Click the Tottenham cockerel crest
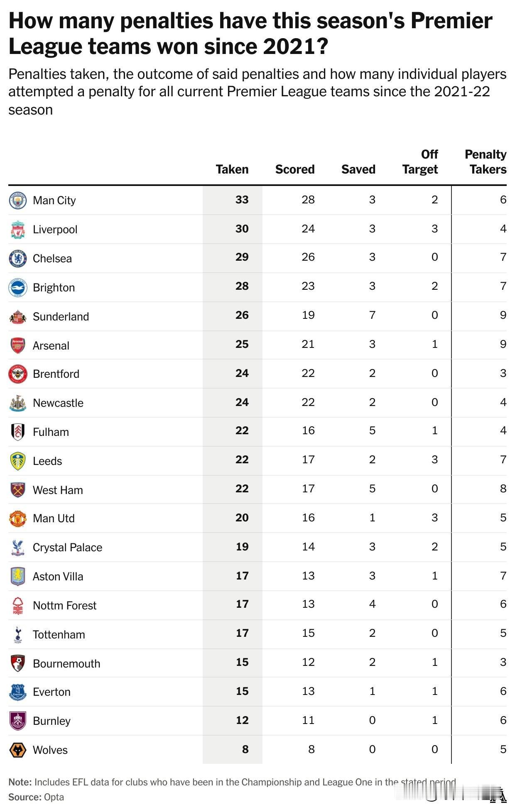 [x=18, y=634]
